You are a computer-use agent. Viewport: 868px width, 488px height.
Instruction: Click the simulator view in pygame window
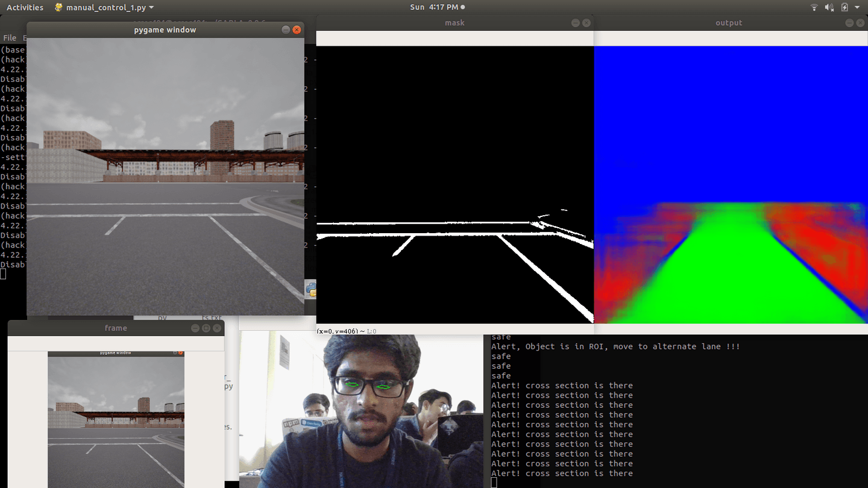coord(166,177)
